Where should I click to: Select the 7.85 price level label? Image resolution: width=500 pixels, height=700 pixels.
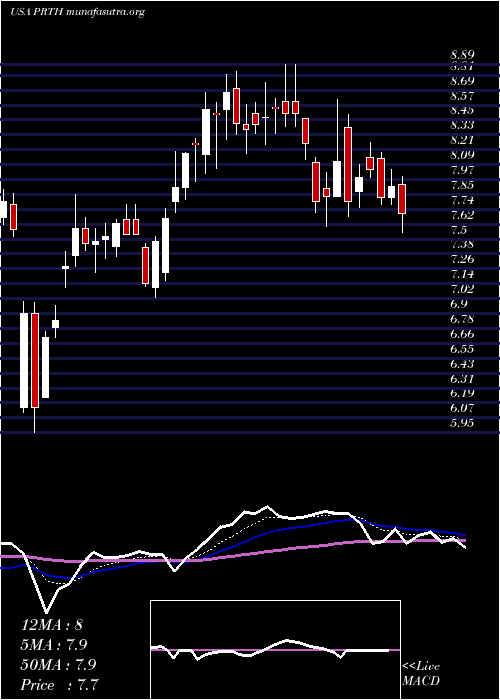462,185
